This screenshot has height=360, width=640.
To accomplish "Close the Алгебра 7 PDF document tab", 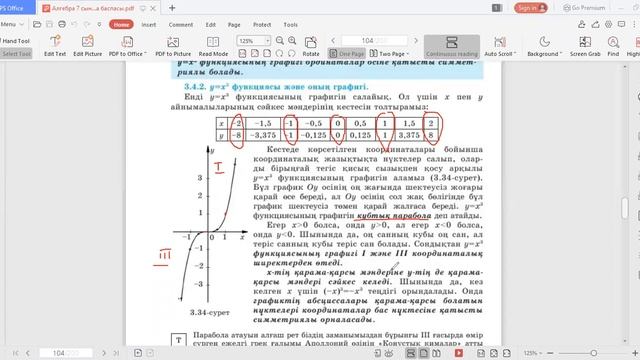I will click(153, 8).
